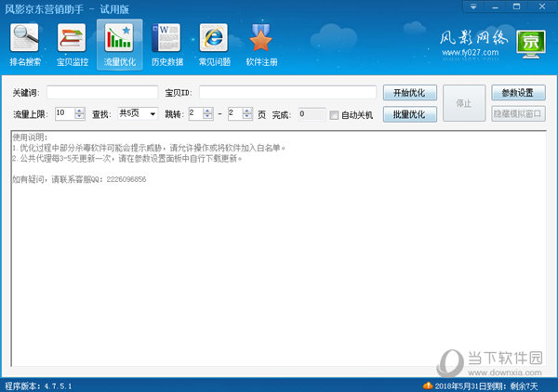Enable the 自动关机 auto shutdown checkbox
Viewport: 558px width, 392px height.
click(x=334, y=115)
